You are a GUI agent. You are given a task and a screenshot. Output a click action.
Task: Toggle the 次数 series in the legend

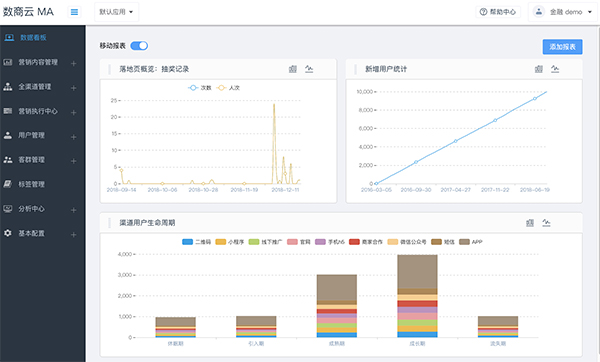[200, 88]
